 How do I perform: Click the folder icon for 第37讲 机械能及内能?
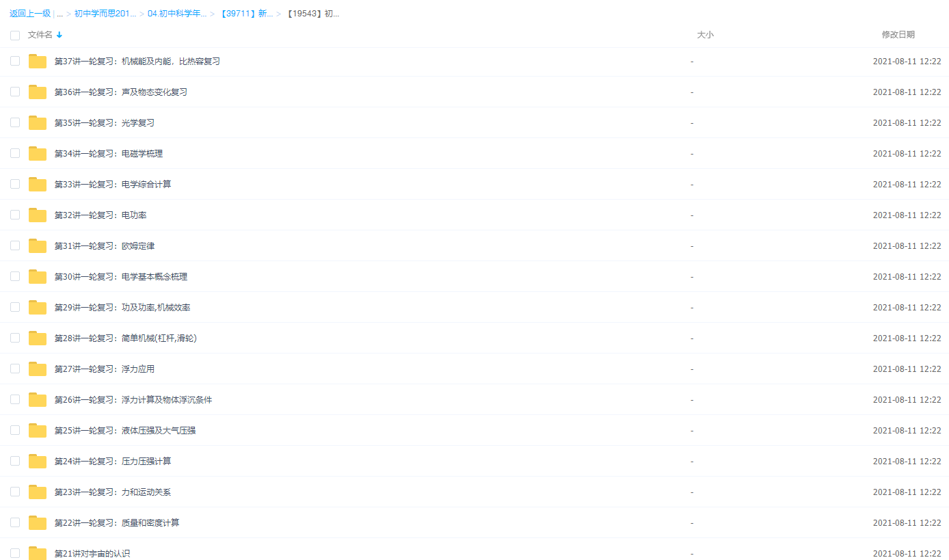37,62
